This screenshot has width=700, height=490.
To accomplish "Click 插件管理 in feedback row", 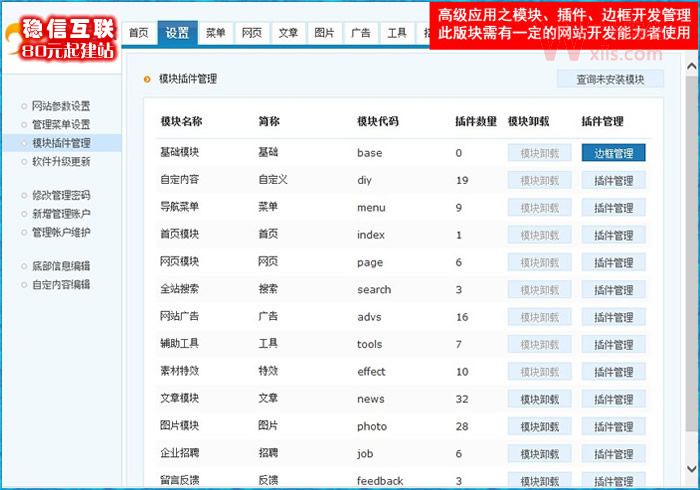I will point(613,481).
